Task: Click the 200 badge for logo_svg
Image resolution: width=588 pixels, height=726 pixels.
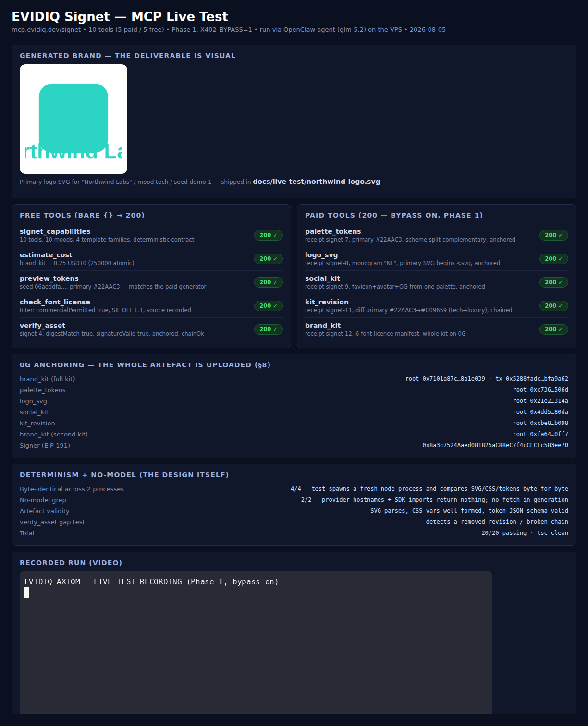Action: coord(554,259)
